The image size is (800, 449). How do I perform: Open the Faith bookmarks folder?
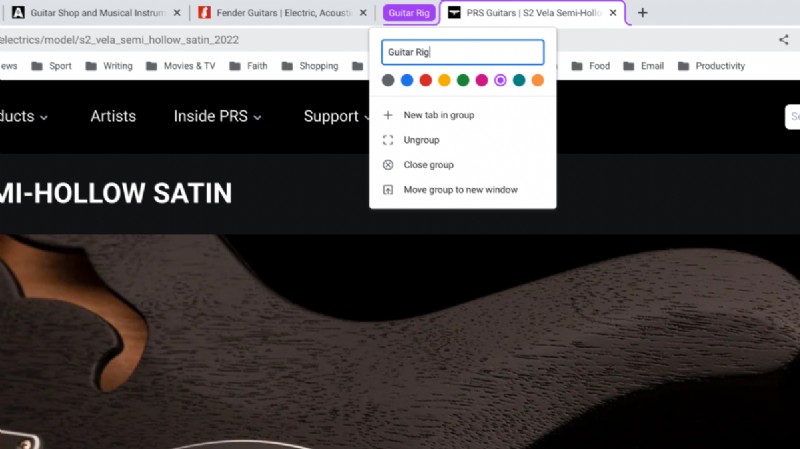pos(248,66)
